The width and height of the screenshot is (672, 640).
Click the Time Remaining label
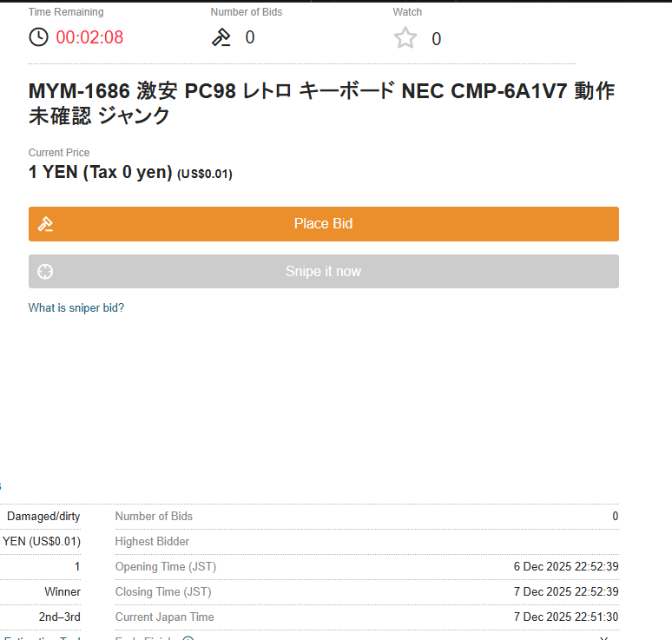tap(66, 12)
